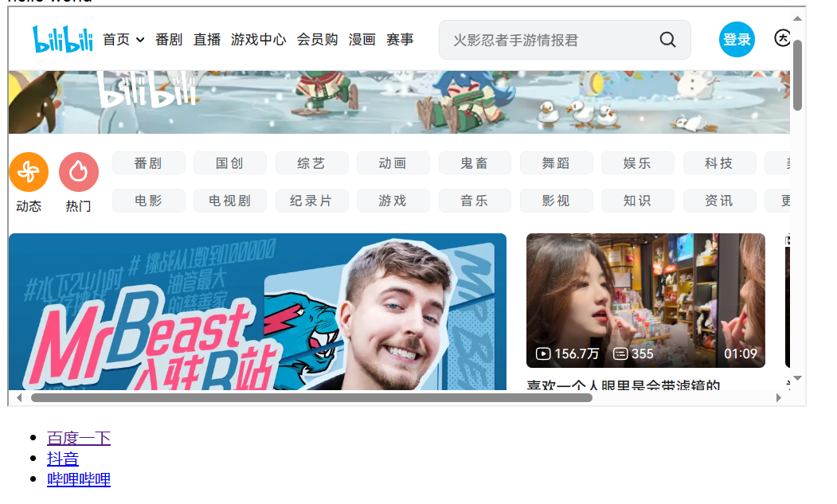This screenshot has width=837, height=504.
Task: Expand the 首页 dropdown arrow
Action: click(140, 40)
